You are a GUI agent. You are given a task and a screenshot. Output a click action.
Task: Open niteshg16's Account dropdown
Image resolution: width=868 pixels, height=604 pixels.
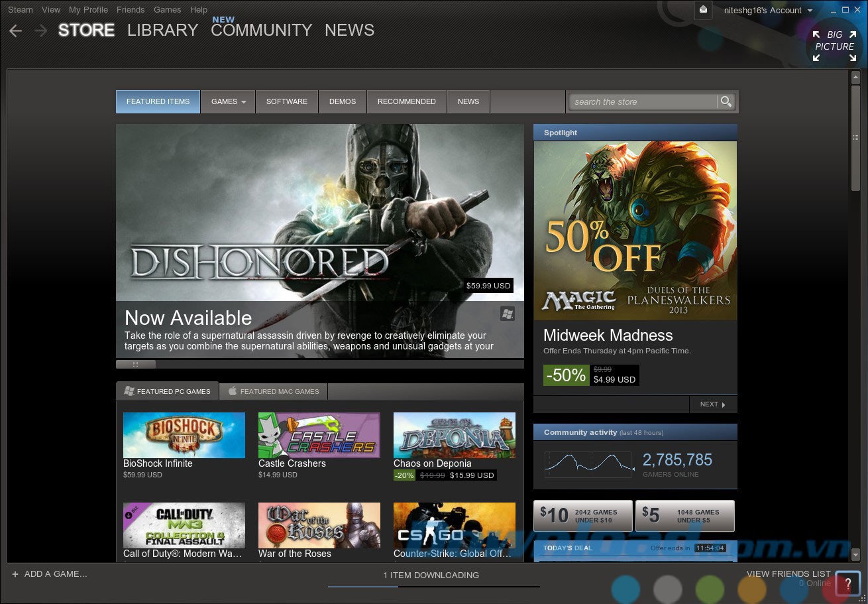(x=768, y=11)
